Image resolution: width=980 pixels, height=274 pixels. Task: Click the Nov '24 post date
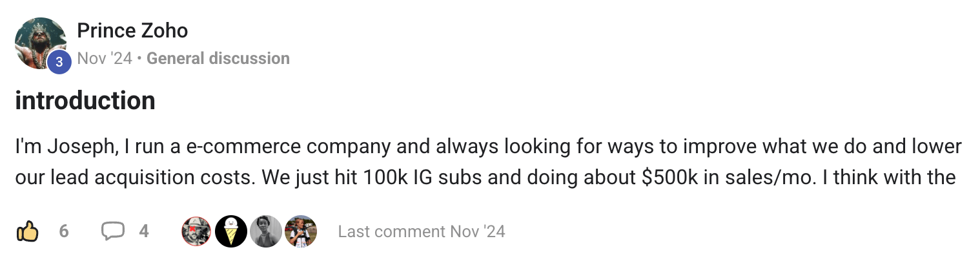(x=105, y=59)
